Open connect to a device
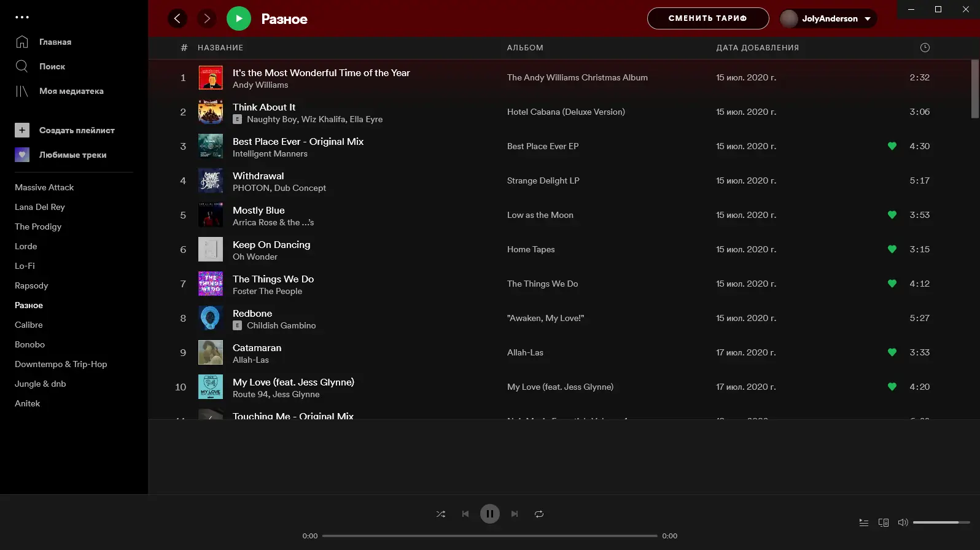This screenshot has height=550, width=980. [884, 522]
